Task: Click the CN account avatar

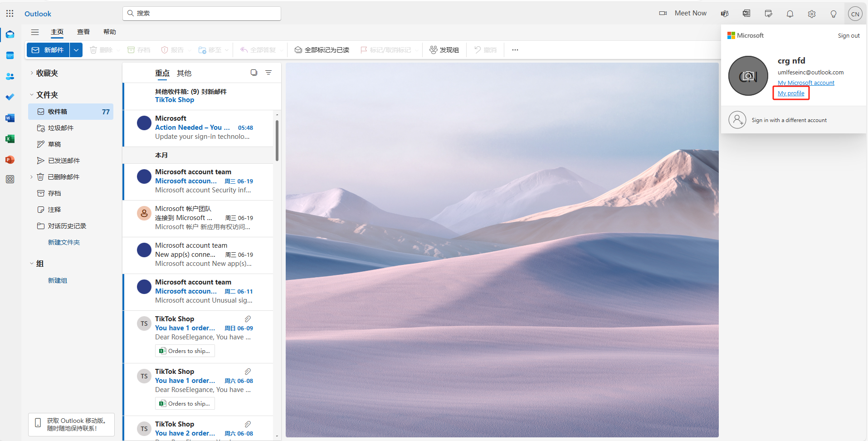Action: point(855,14)
